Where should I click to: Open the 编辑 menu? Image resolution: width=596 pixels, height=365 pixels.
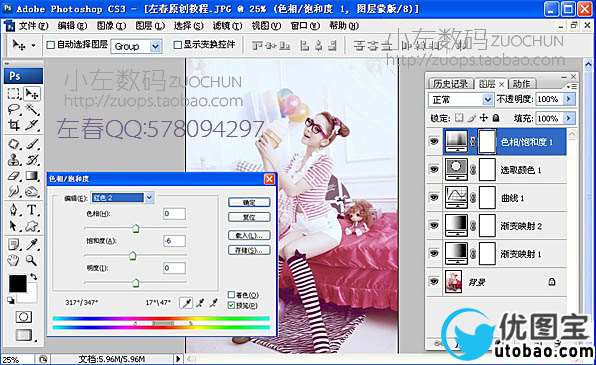[72, 26]
